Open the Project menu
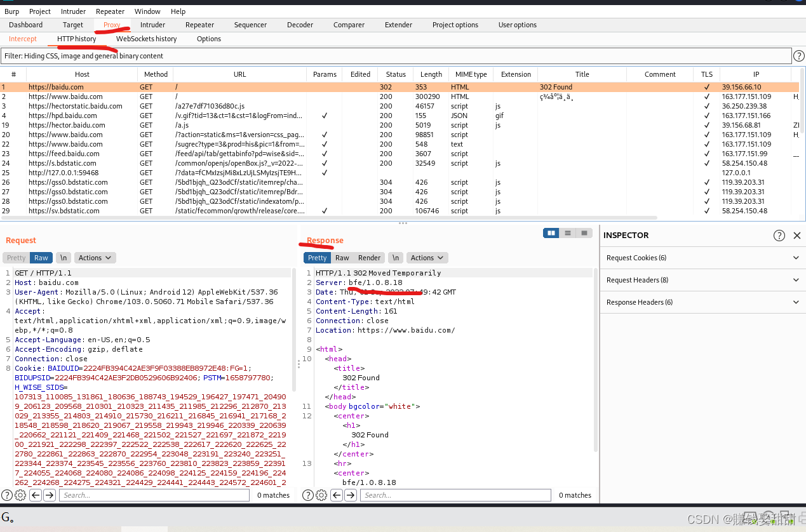Viewport: 806px width, 532px height. (x=40, y=11)
